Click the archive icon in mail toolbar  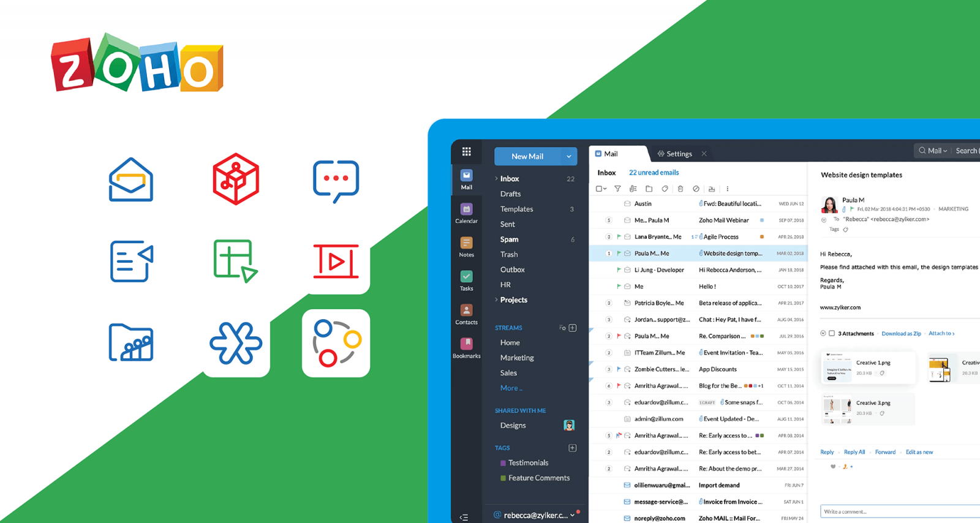click(x=711, y=189)
